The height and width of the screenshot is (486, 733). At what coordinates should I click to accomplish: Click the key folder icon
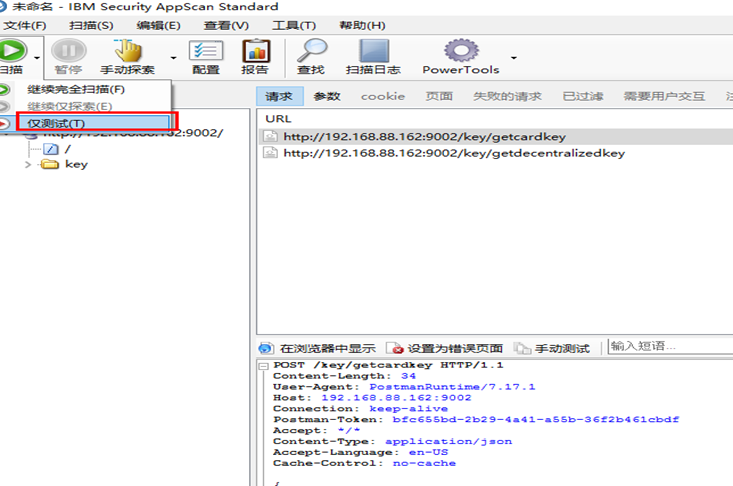click(50, 164)
